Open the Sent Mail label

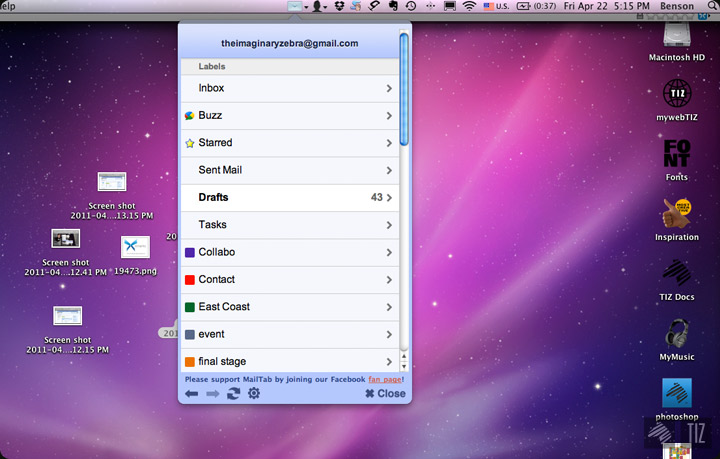[x=220, y=170]
